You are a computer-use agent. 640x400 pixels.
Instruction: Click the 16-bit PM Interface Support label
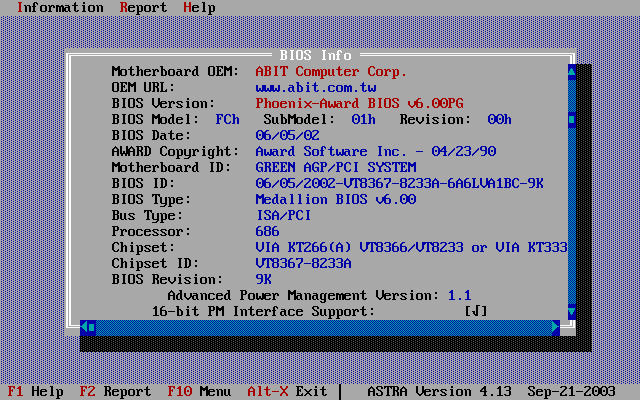tap(263, 311)
